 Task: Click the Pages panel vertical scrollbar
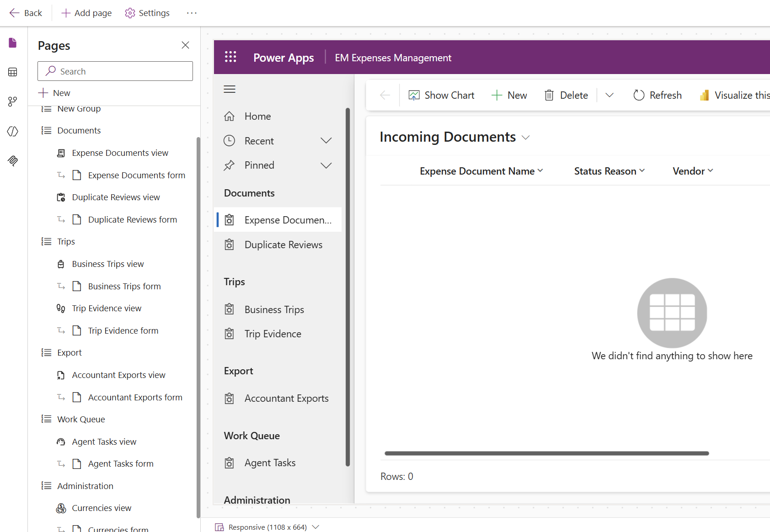click(198, 327)
